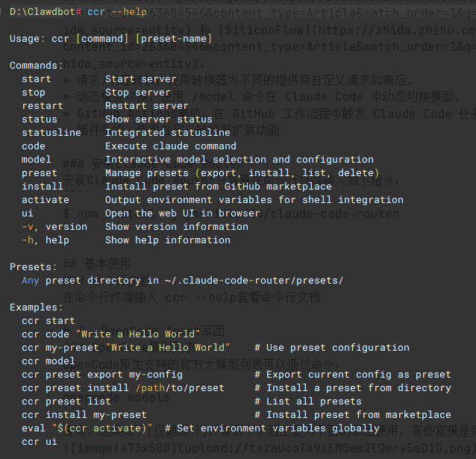Click the "restart" command entry
476x459 pixels.
pyautogui.click(x=43, y=106)
